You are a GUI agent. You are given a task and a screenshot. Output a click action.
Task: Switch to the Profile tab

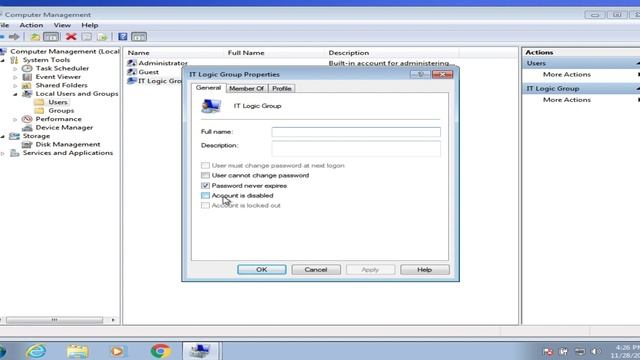point(282,88)
